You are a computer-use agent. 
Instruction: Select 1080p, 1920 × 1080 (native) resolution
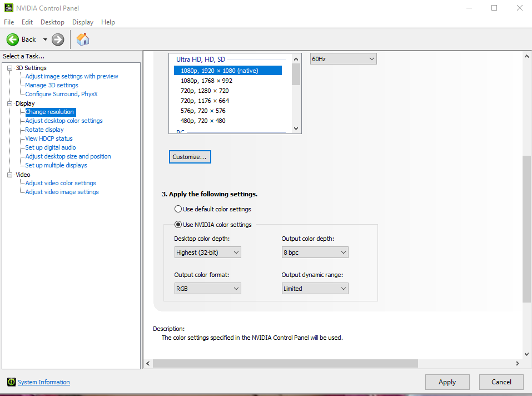[228, 71]
